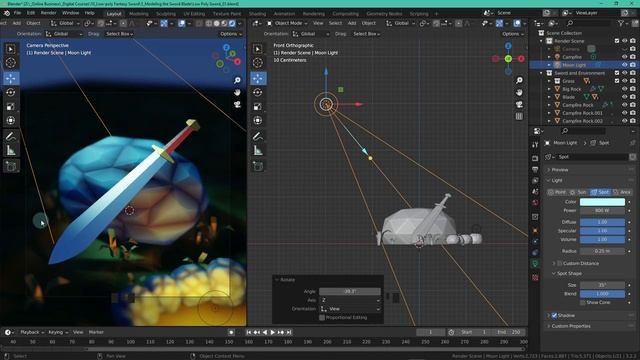
Task: Collapse the Sword and Environment collection
Action: (x=542, y=73)
